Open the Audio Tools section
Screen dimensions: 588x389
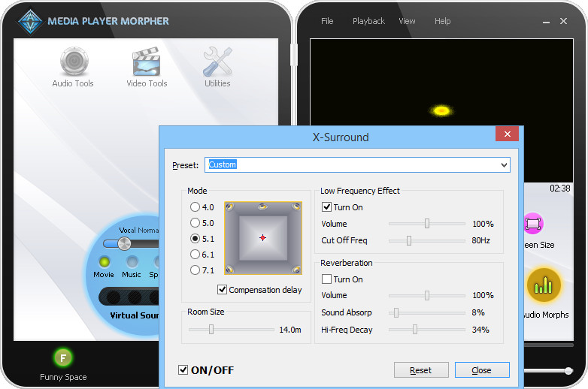click(74, 67)
